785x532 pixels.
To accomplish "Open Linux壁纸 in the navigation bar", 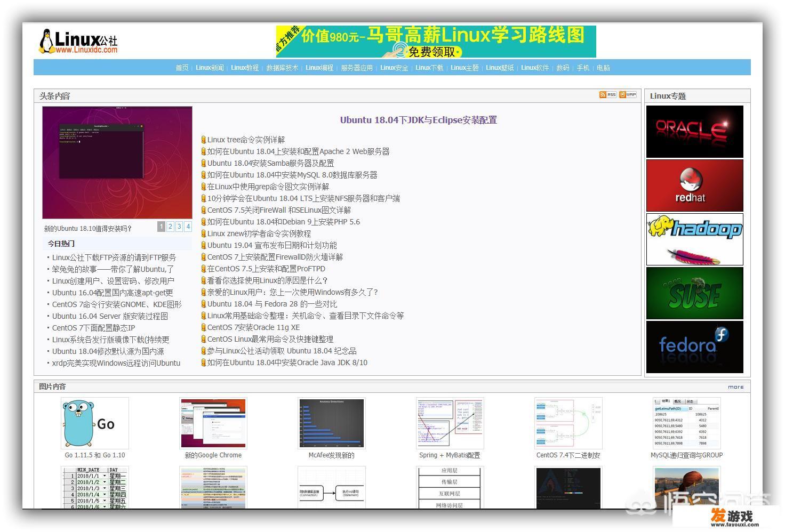I will click(x=500, y=68).
